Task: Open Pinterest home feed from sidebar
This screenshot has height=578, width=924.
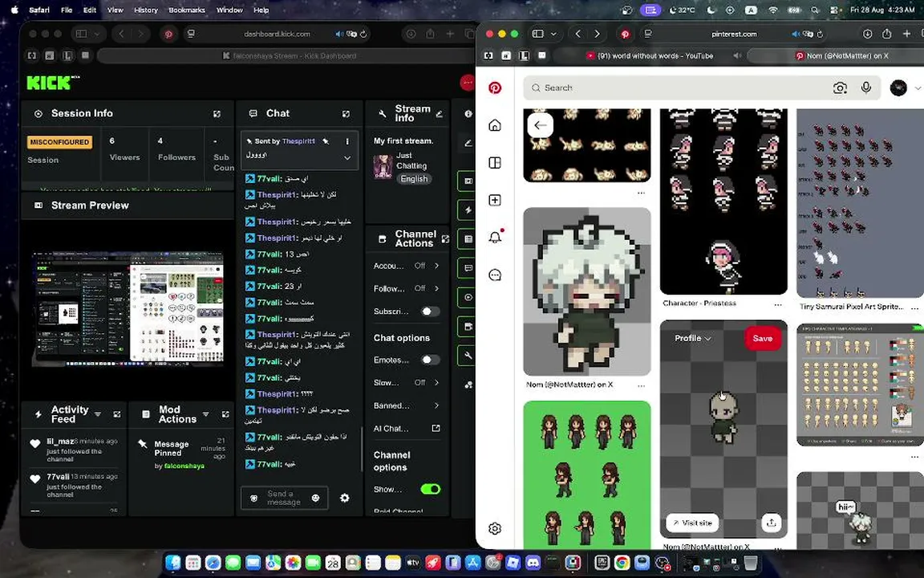Action: [x=495, y=125]
